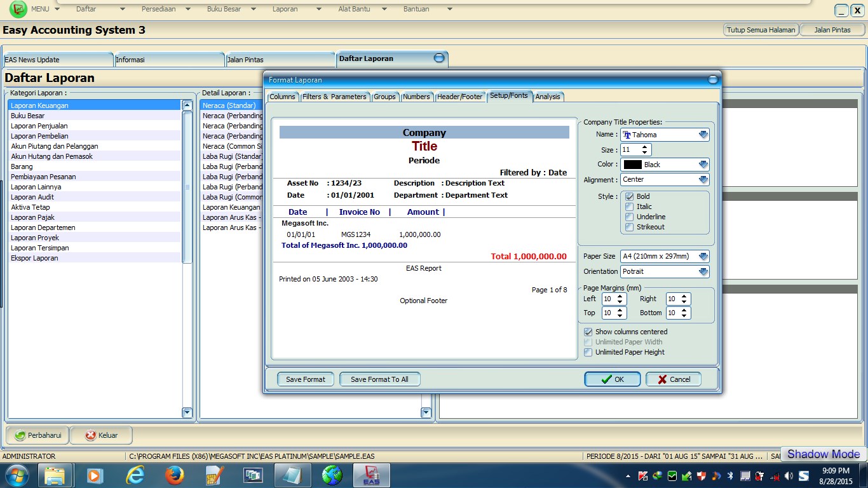The width and height of the screenshot is (868, 488).
Task: Open the volume speaker tray icon
Action: point(789,476)
